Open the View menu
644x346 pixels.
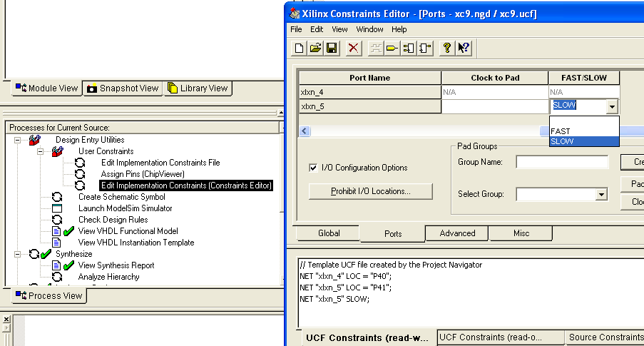pyautogui.click(x=339, y=29)
